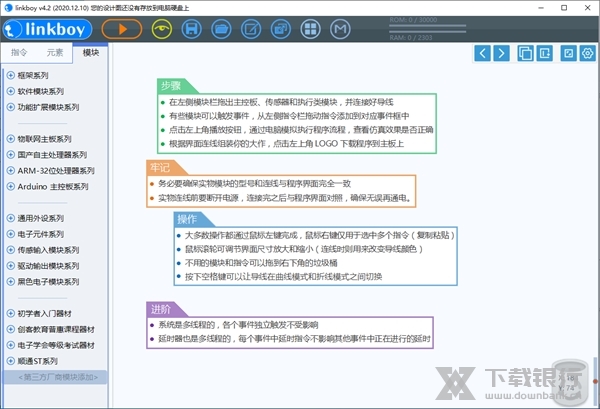Image resolution: width=600 pixels, height=409 pixels.
Task: Go back with the left arrow button
Action: 482,53
